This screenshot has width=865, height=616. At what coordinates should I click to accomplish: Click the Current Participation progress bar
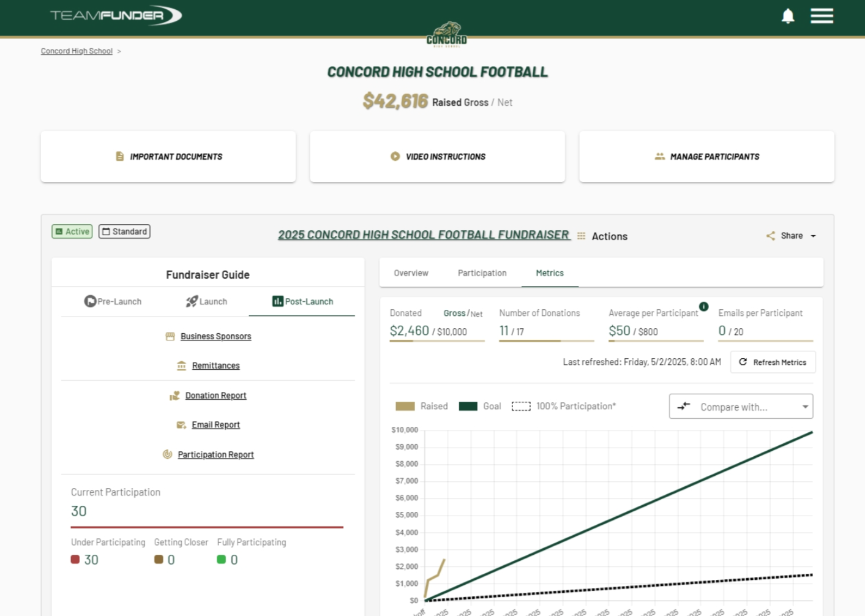click(207, 527)
